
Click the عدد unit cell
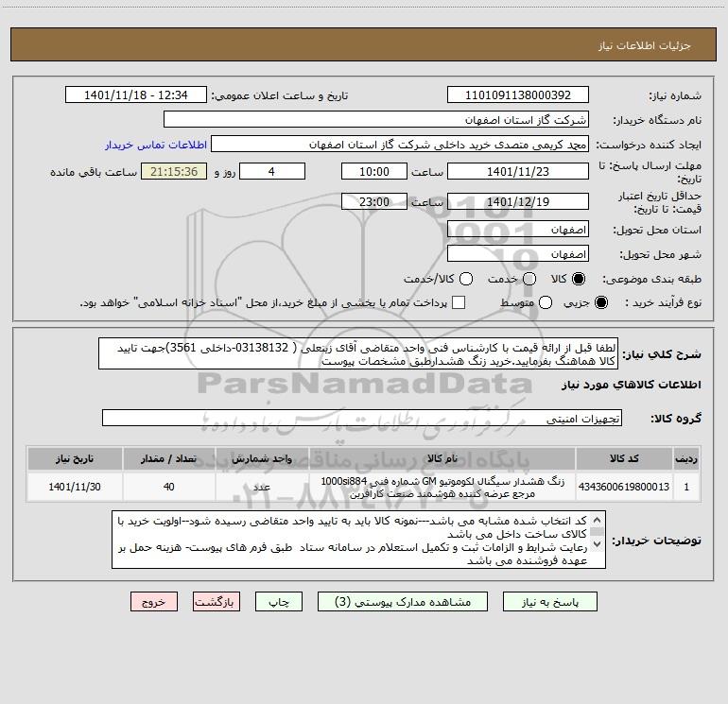tap(262, 487)
